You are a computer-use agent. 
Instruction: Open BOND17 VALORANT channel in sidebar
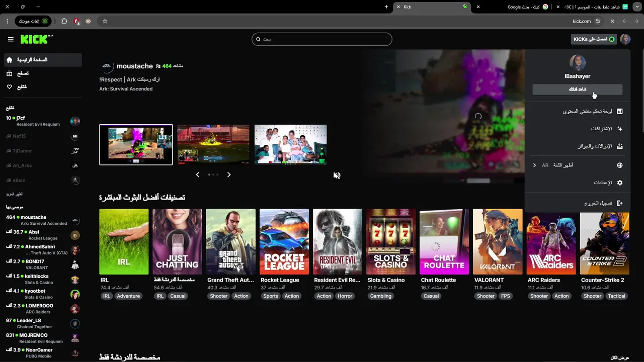click(x=43, y=264)
